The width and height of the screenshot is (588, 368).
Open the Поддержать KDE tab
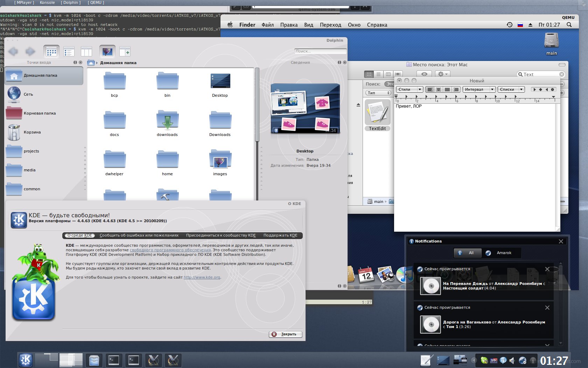280,236
